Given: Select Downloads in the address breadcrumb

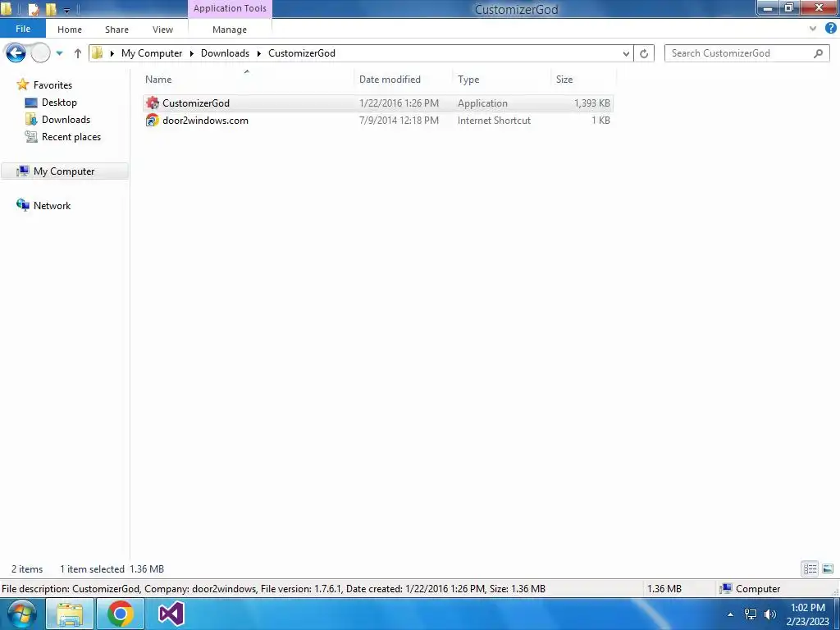Looking at the screenshot, I should click(225, 53).
